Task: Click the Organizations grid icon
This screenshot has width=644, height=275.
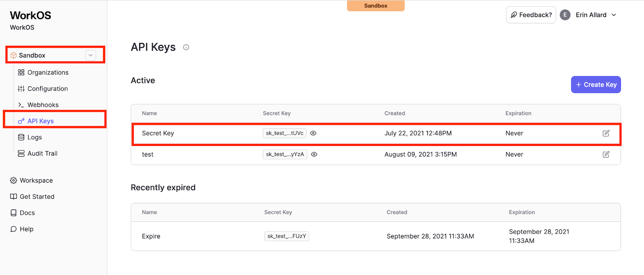Action: [21, 72]
